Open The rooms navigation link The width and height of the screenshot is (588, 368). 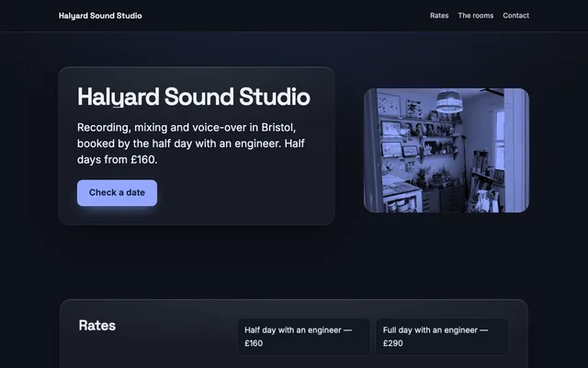point(476,16)
